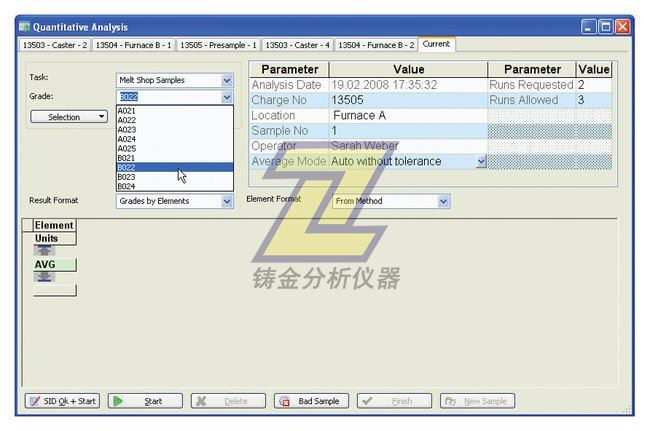Screen dimensions: 650x431
Task: Open the 13504 - Furnace B - 2 tab
Action: click(x=376, y=45)
